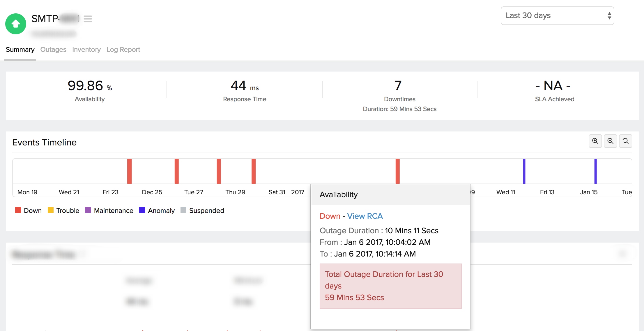Click the green up status icon
Viewport: 644px width, 331px height.
[x=16, y=24]
